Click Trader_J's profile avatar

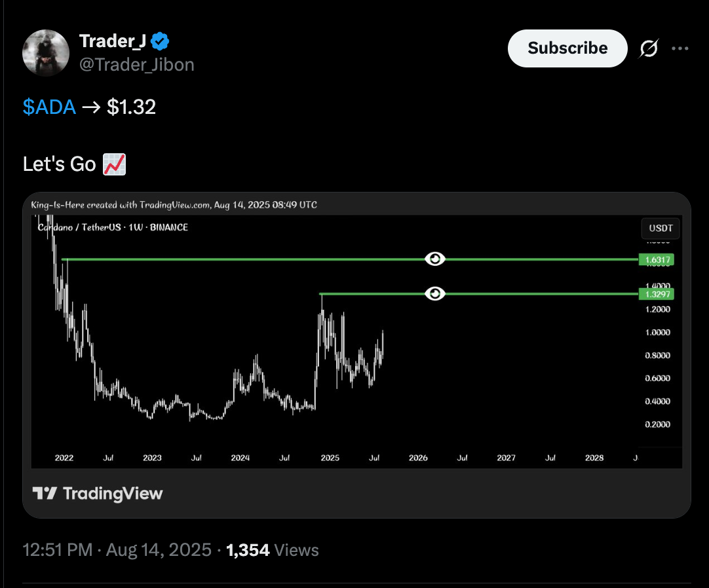point(46,52)
